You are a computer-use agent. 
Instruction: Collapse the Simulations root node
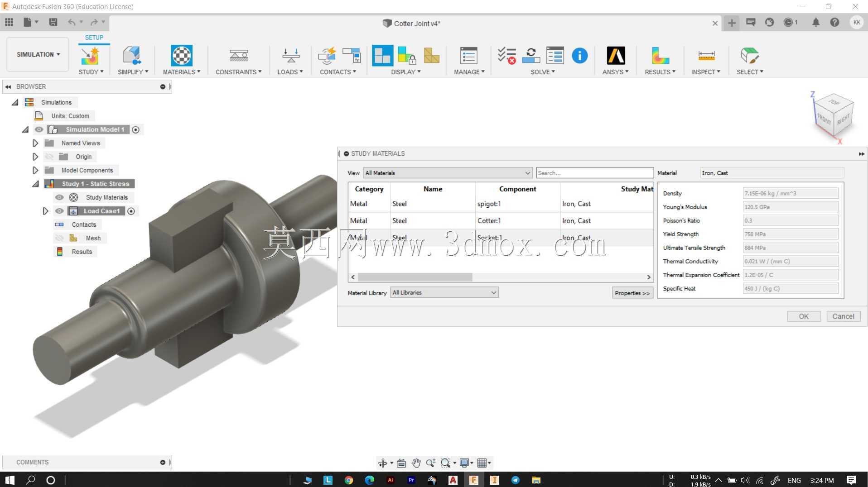click(15, 102)
